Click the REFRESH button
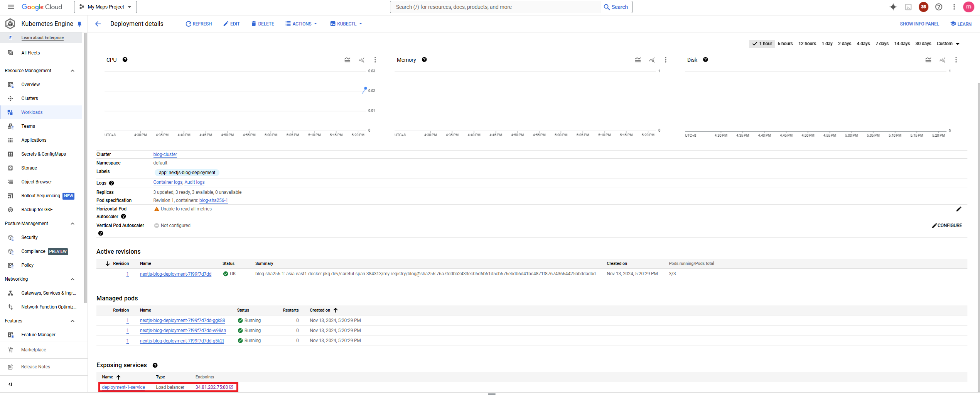 pyautogui.click(x=199, y=24)
